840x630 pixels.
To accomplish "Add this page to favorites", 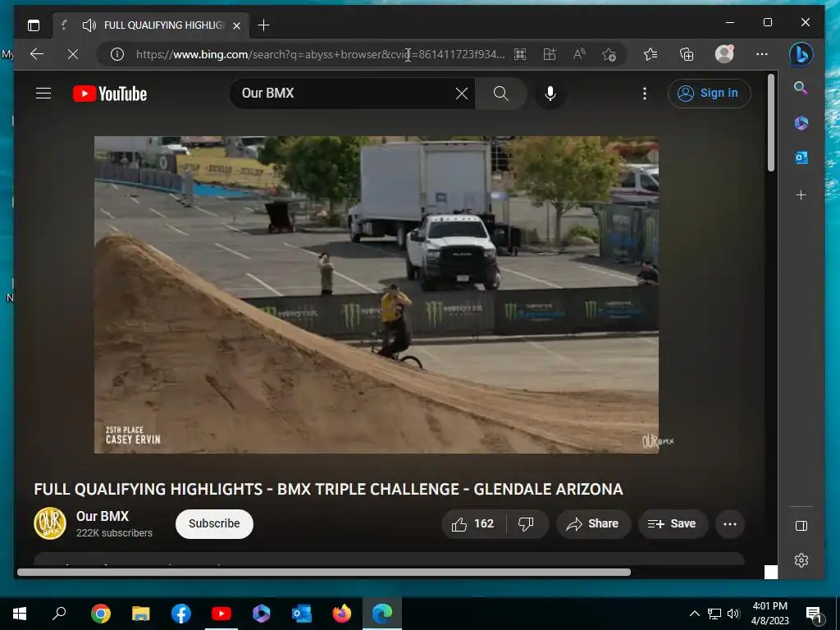I will coord(609,54).
